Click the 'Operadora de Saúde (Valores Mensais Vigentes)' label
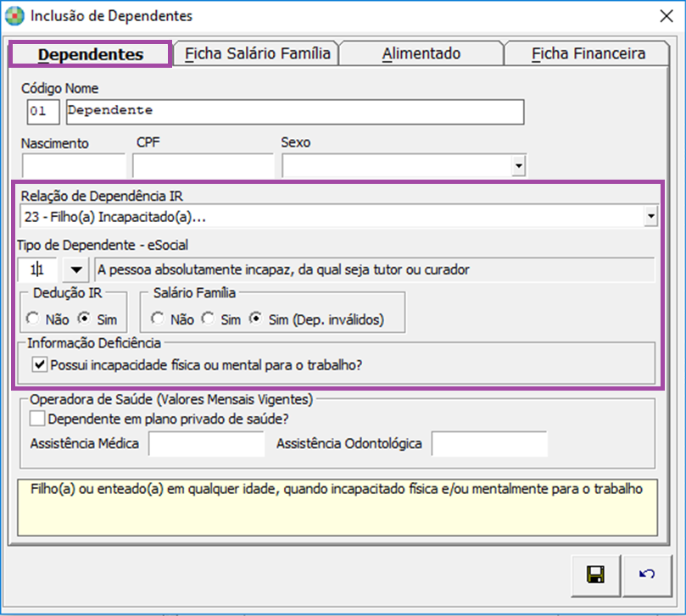Image resolution: width=686 pixels, height=616 pixels. (x=171, y=399)
